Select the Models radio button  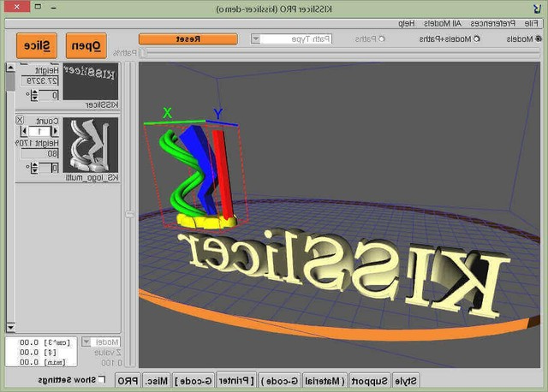pos(538,39)
